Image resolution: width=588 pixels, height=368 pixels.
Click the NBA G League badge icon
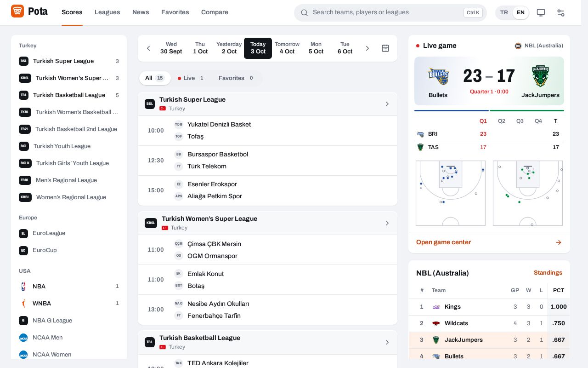tap(23, 321)
